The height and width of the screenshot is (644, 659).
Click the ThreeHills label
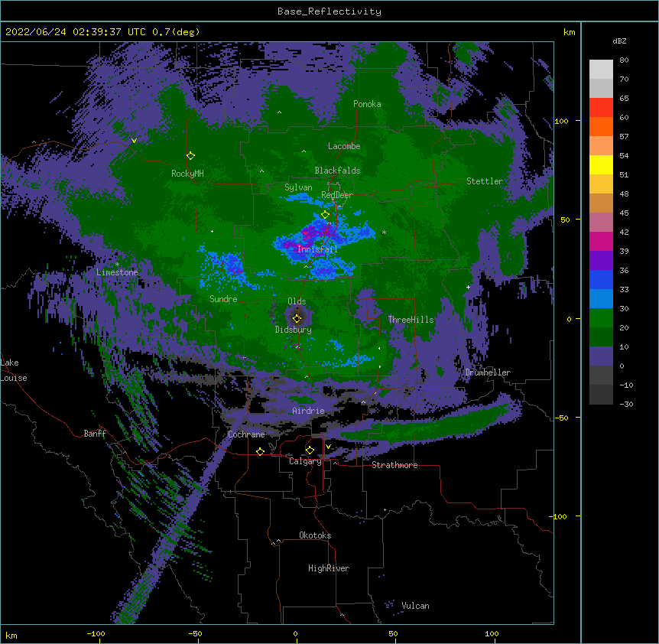(x=411, y=320)
